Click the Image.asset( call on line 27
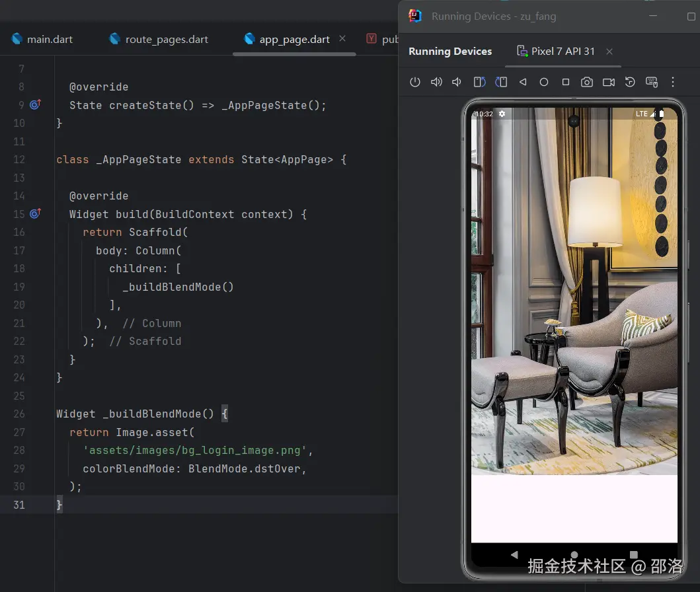This screenshot has height=592, width=700. 155,432
